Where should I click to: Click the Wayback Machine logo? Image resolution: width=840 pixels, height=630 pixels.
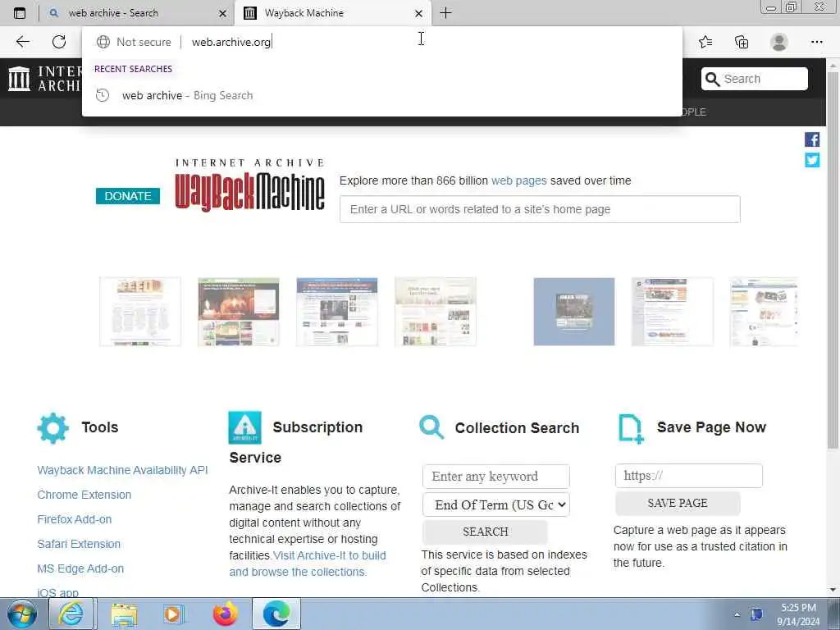click(x=249, y=185)
